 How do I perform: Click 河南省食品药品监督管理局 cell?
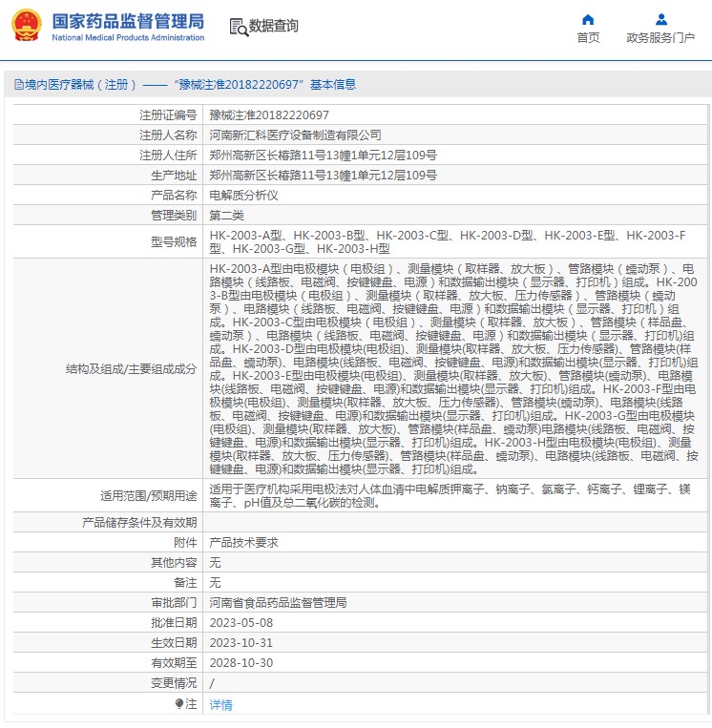278,603
